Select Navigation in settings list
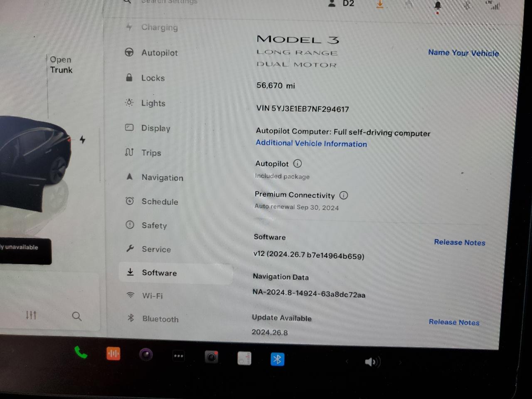This screenshot has width=532, height=399. click(x=155, y=177)
